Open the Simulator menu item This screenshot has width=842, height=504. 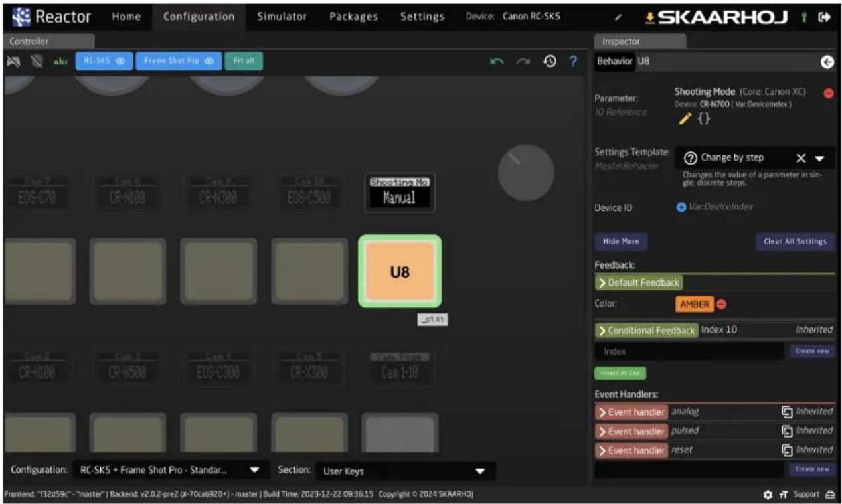(282, 17)
